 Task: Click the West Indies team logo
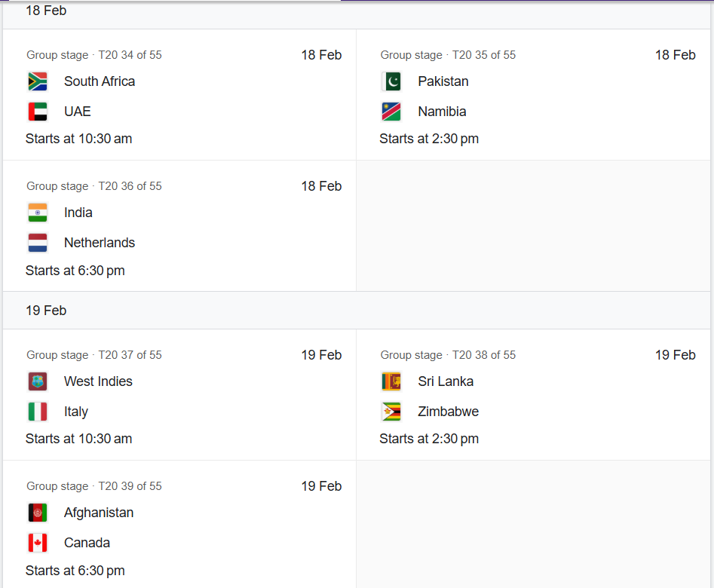pyautogui.click(x=38, y=381)
